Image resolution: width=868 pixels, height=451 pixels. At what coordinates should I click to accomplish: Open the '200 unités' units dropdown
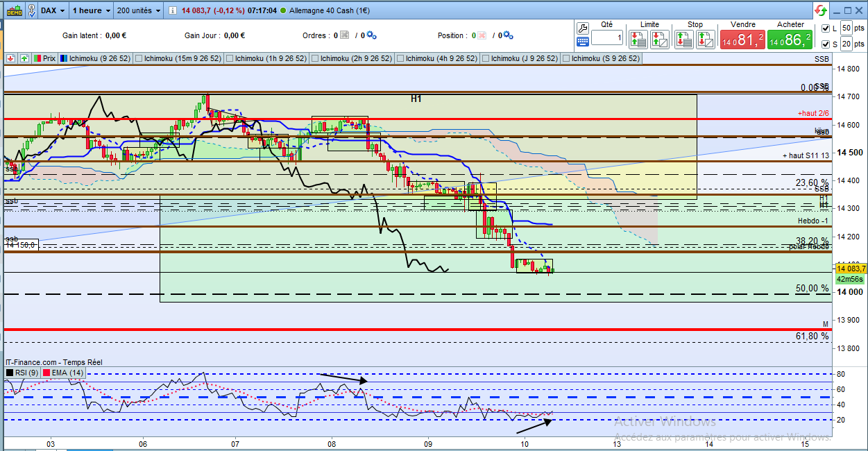[138, 10]
